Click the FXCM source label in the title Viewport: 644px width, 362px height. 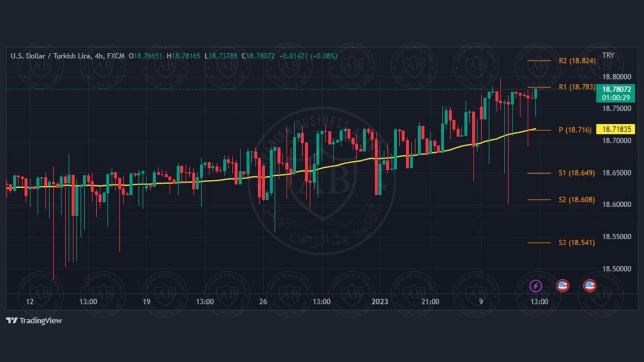116,56
